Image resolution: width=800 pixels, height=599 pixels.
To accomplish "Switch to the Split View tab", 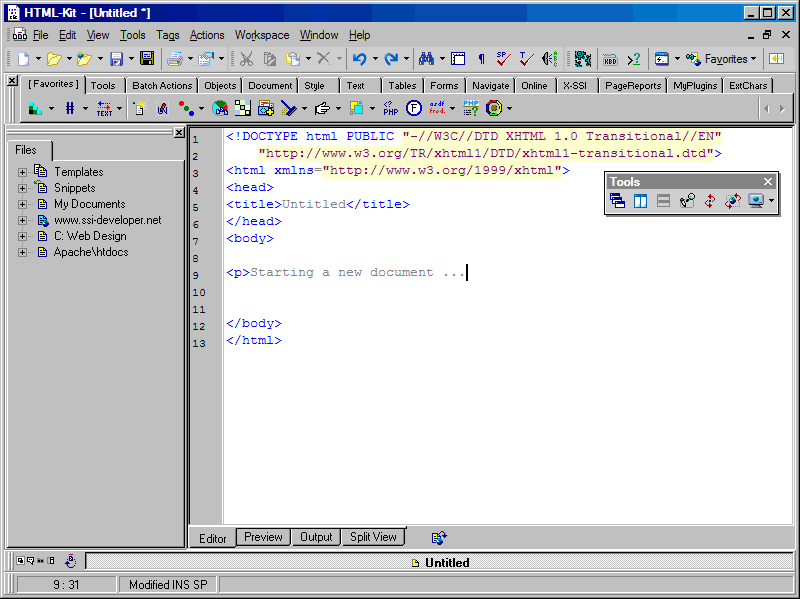I will 373,537.
